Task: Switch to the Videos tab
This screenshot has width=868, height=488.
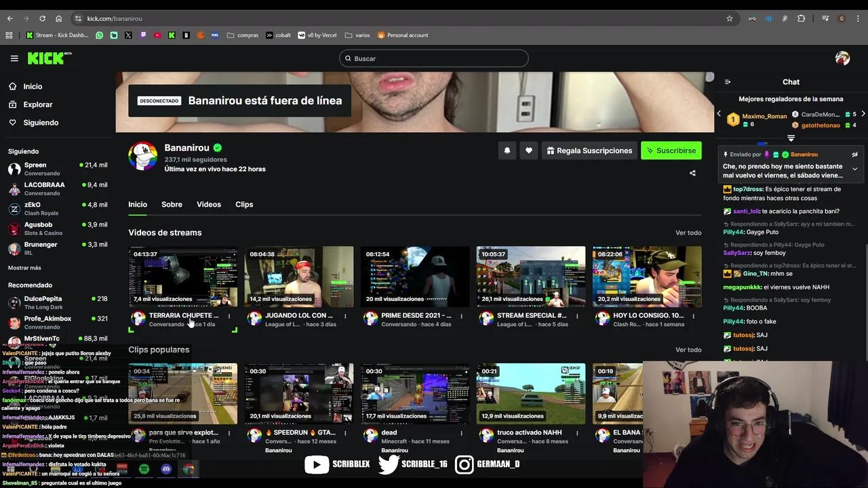Action: [x=209, y=205]
